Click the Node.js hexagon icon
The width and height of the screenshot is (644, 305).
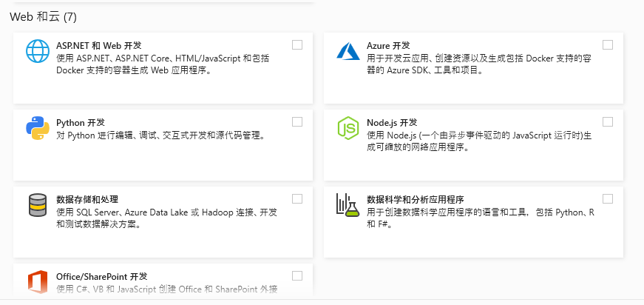(x=348, y=127)
